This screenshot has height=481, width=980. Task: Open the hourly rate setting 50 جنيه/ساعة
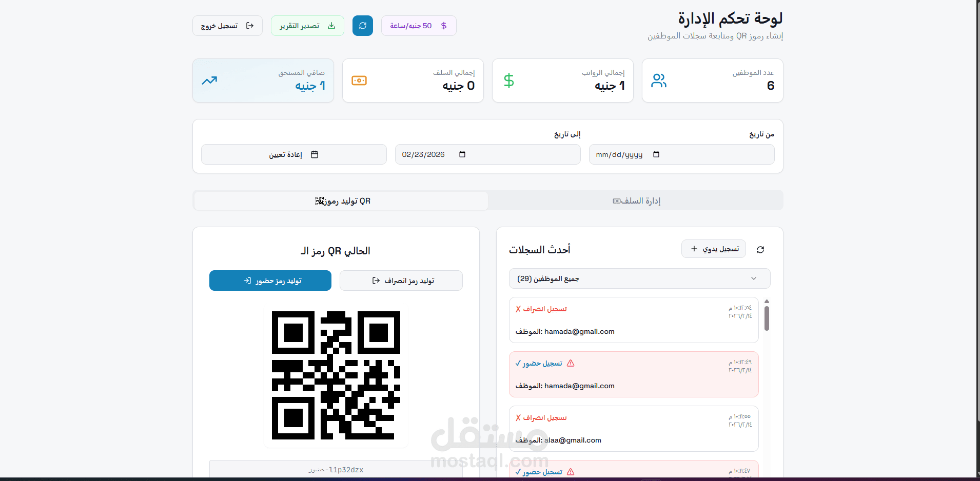click(x=419, y=26)
